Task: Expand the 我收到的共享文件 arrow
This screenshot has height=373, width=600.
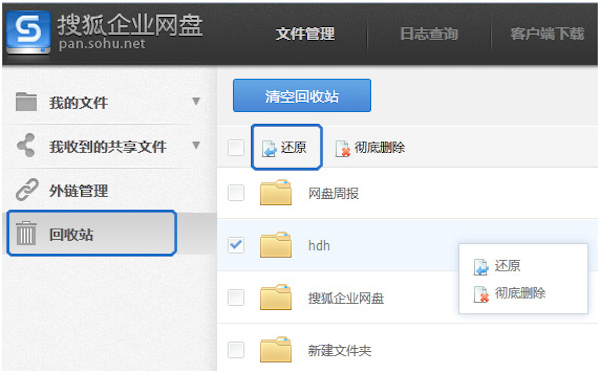Action: [x=196, y=145]
